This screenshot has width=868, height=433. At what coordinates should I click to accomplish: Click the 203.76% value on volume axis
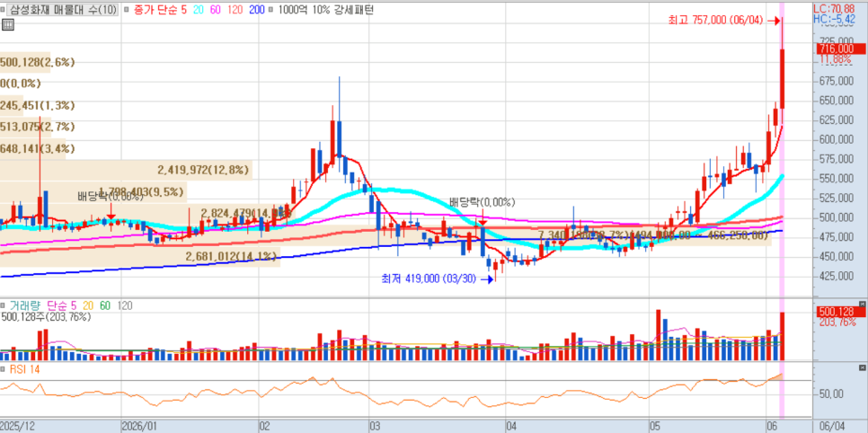(836, 322)
